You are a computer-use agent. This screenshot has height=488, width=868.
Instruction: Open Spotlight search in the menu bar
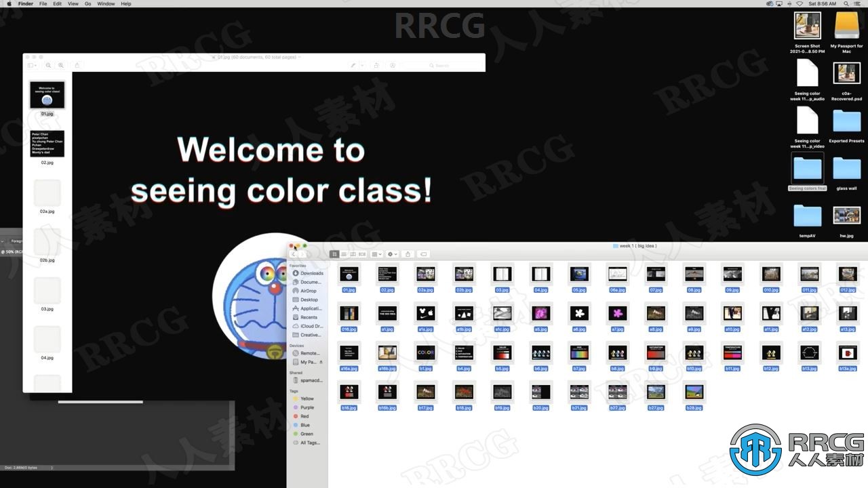click(x=846, y=3)
